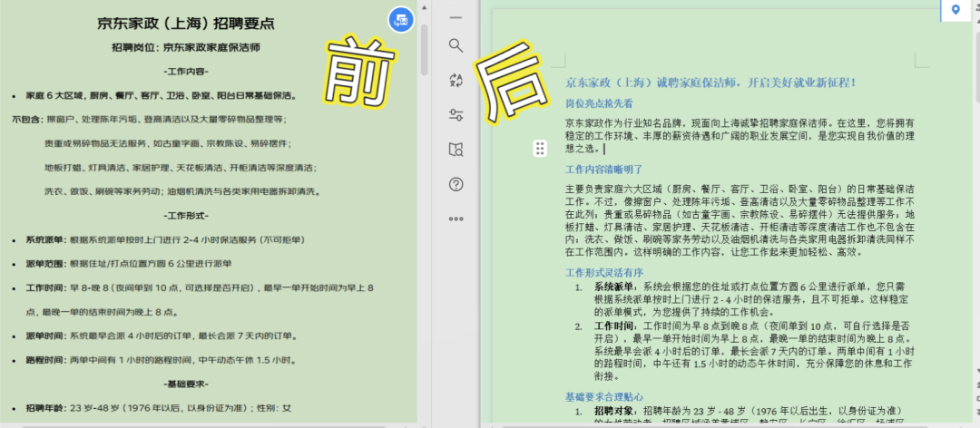Image resolution: width=980 pixels, height=428 pixels.
Task: Click the paragraph starting 主要负责家庭六大区域
Action: click(740, 220)
